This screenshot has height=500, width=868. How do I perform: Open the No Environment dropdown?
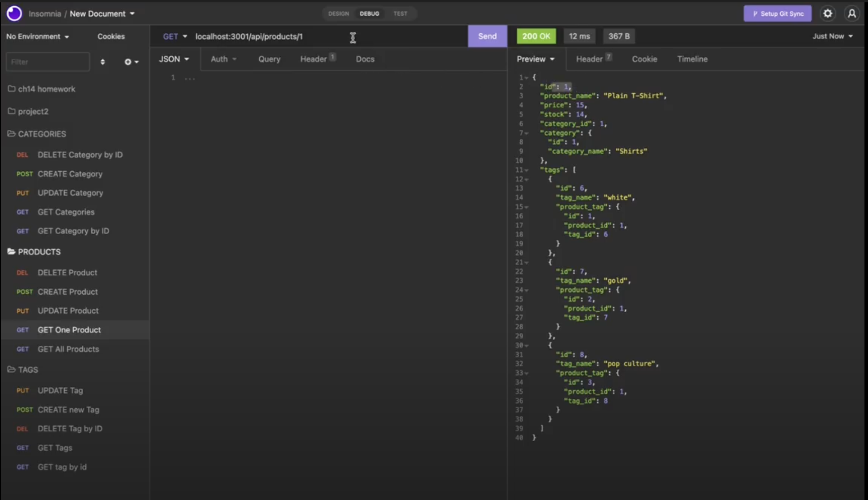click(38, 36)
